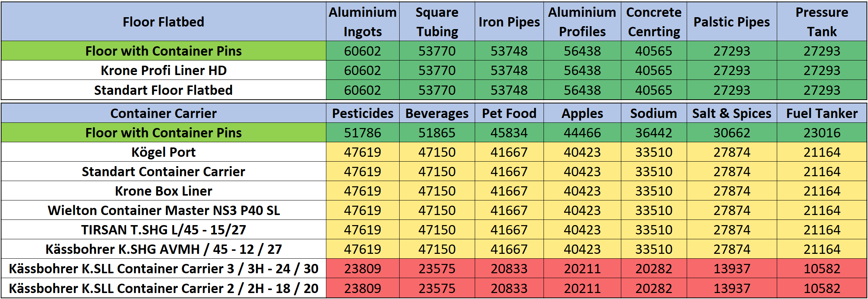
Task: Select the Kögel Port row label
Action: (163, 152)
